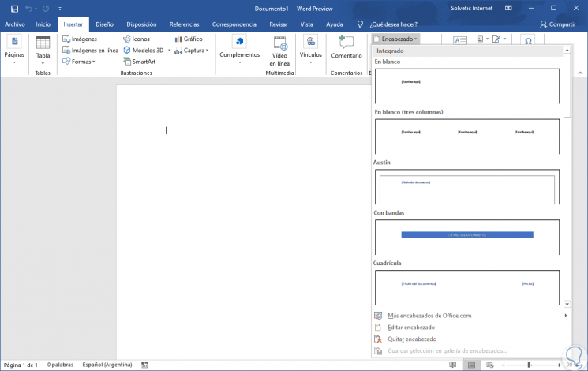Click the ribbon display options icon
The height and width of the screenshot is (371, 588).
508,8
